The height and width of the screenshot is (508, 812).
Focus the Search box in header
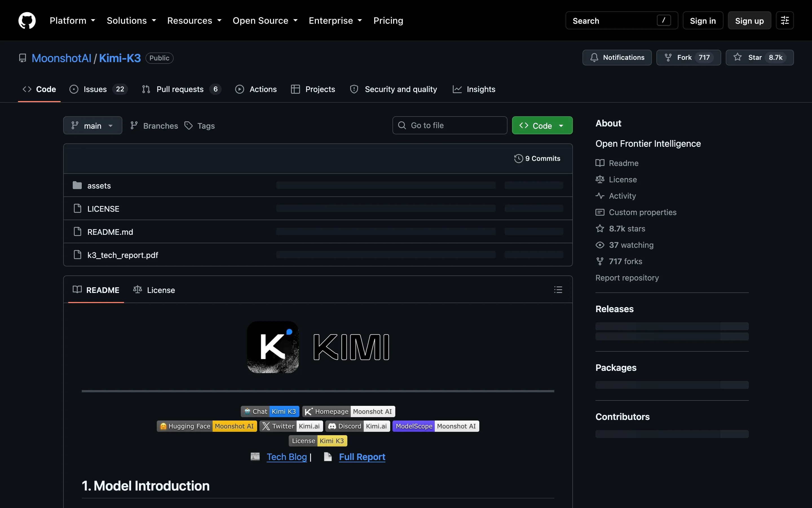coord(622,21)
